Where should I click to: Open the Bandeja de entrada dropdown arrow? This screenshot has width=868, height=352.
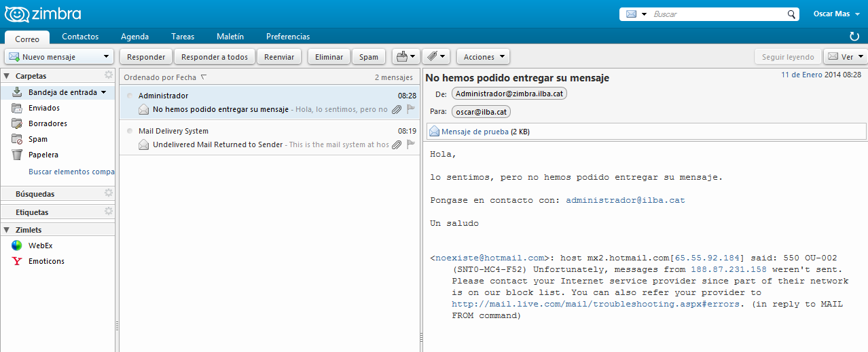coord(103,92)
